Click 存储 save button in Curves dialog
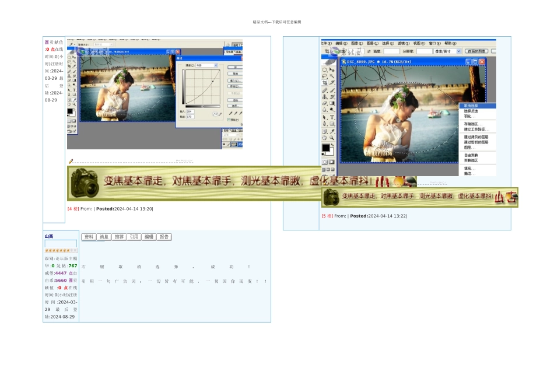 coord(236,86)
